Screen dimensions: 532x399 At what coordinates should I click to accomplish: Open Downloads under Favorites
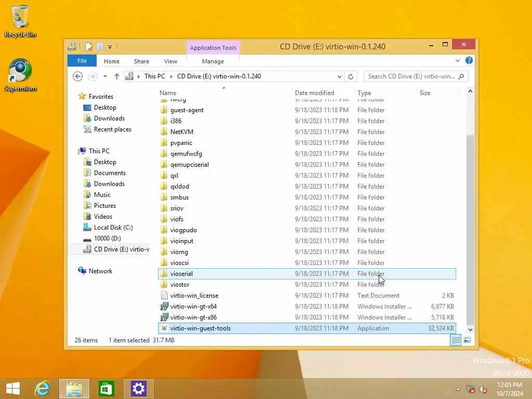[109, 118]
